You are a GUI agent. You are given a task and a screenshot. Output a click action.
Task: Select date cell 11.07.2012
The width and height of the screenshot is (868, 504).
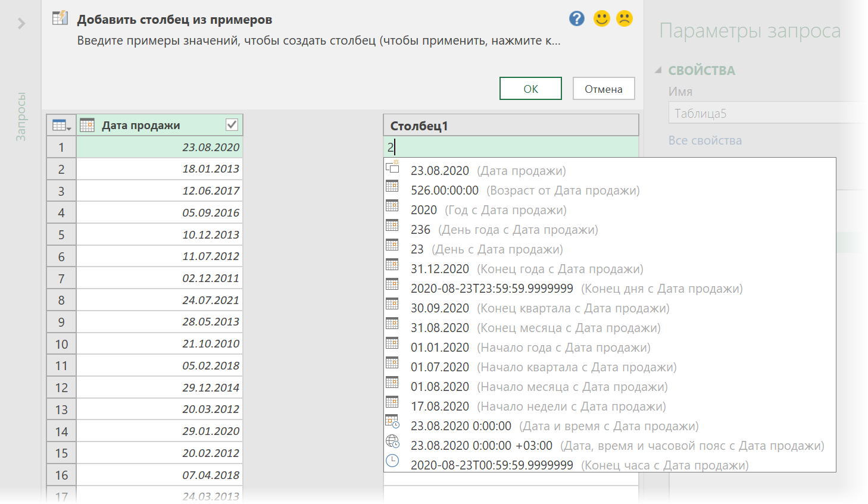[160, 256]
